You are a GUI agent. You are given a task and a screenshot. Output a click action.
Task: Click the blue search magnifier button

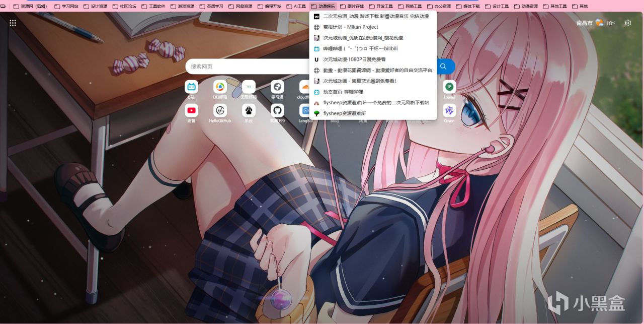pyautogui.click(x=444, y=67)
